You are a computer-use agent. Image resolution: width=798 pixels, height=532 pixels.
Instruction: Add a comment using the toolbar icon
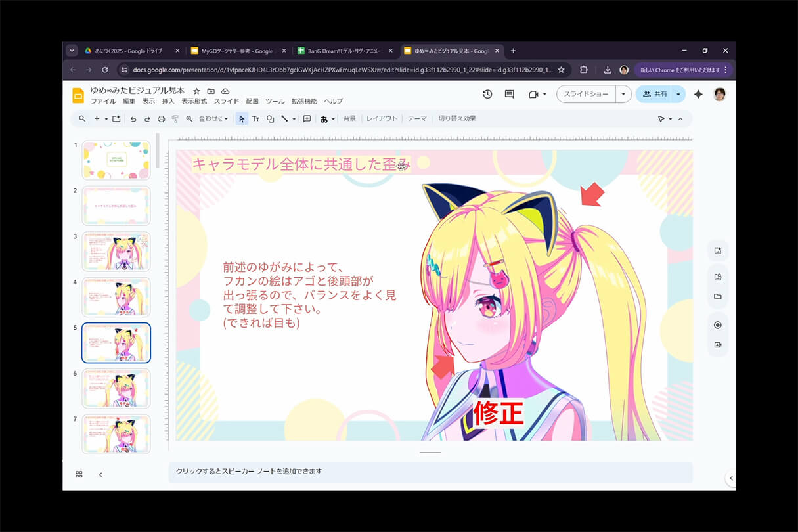coord(307,119)
